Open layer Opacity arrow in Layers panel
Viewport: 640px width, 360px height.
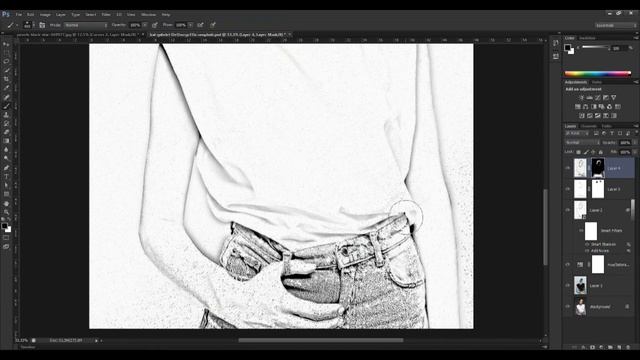coord(635,142)
